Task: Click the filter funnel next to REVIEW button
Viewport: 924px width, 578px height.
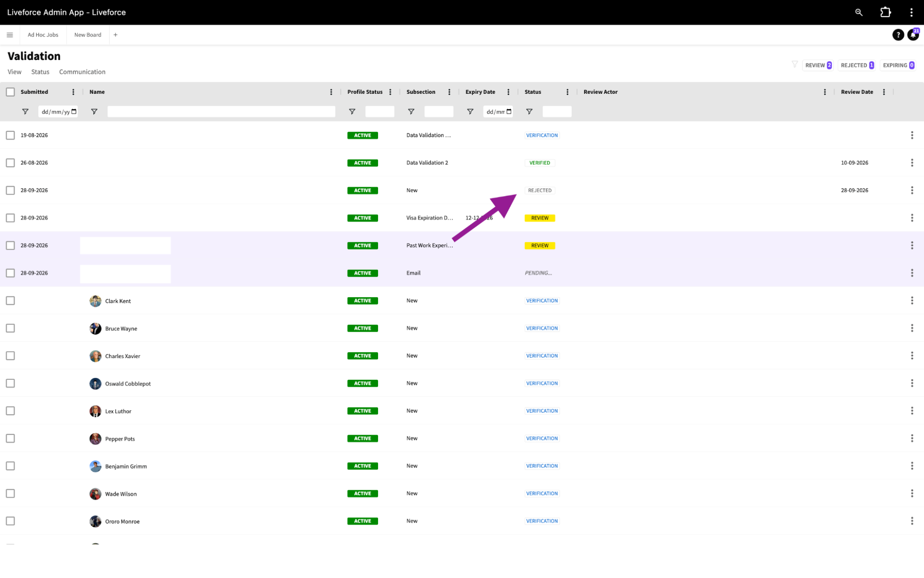Action: pos(795,65)
